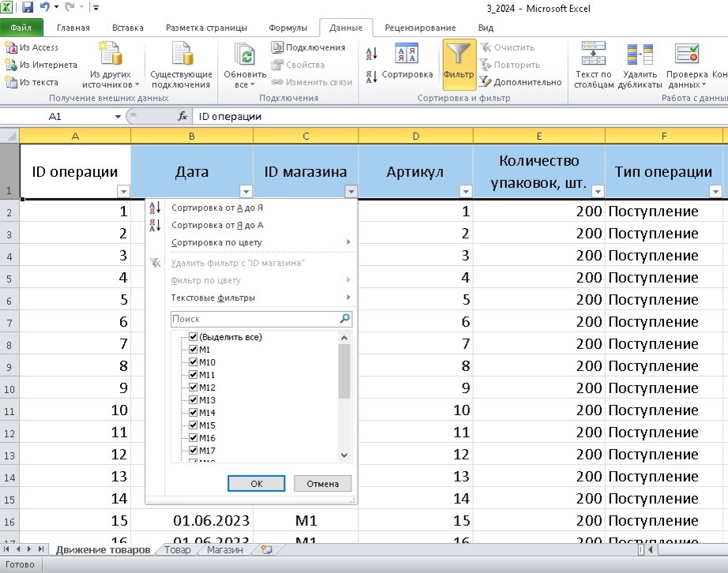Insert a new worksheet tab icon
This screenshot has width=728, height=573.
266,549
